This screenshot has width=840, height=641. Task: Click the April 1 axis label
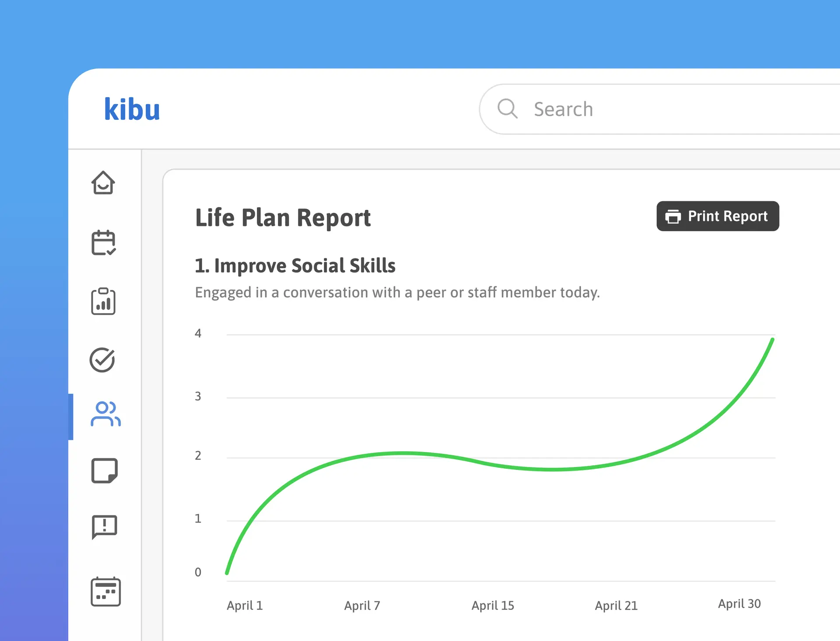click(244, 605)
